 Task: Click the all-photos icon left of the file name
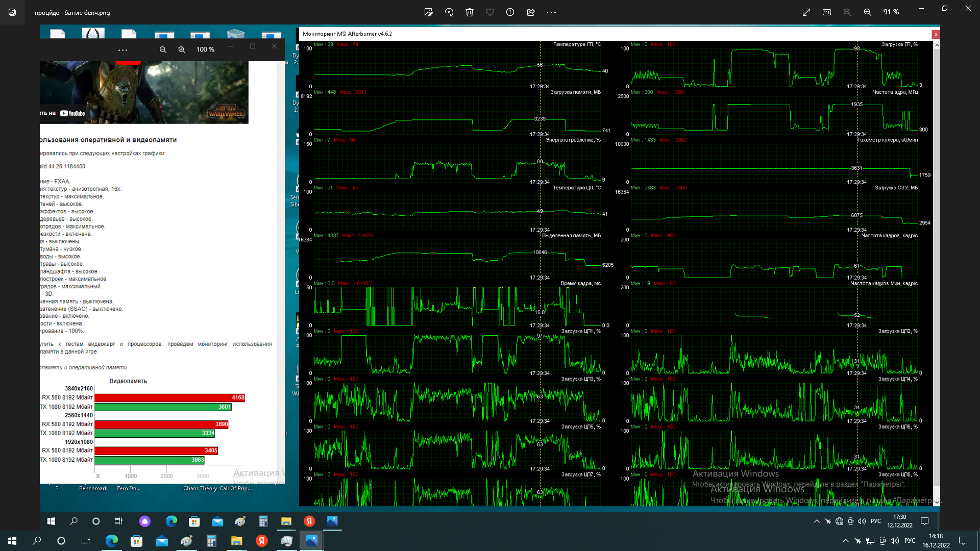[12, 12]
